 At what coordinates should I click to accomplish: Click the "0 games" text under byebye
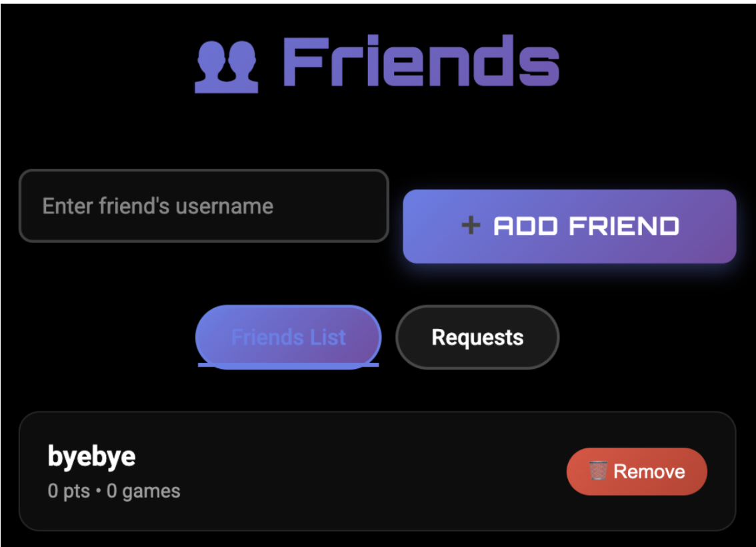[143, 491]
